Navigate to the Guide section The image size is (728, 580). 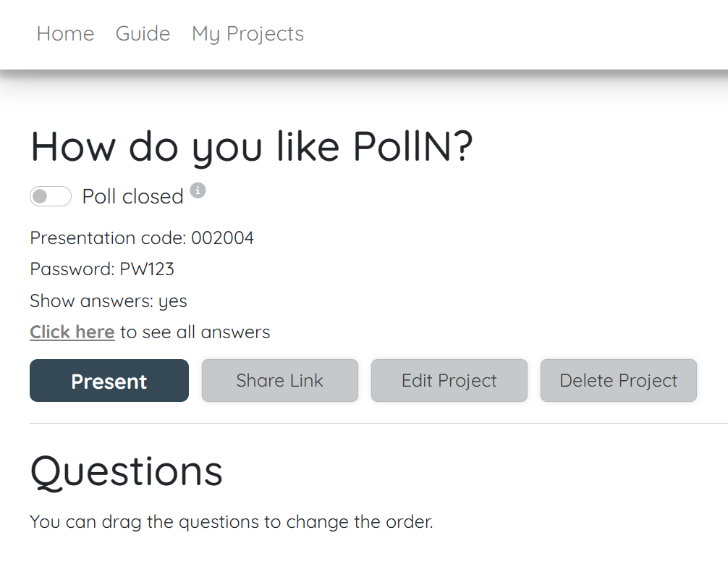(x=143, y=34)
